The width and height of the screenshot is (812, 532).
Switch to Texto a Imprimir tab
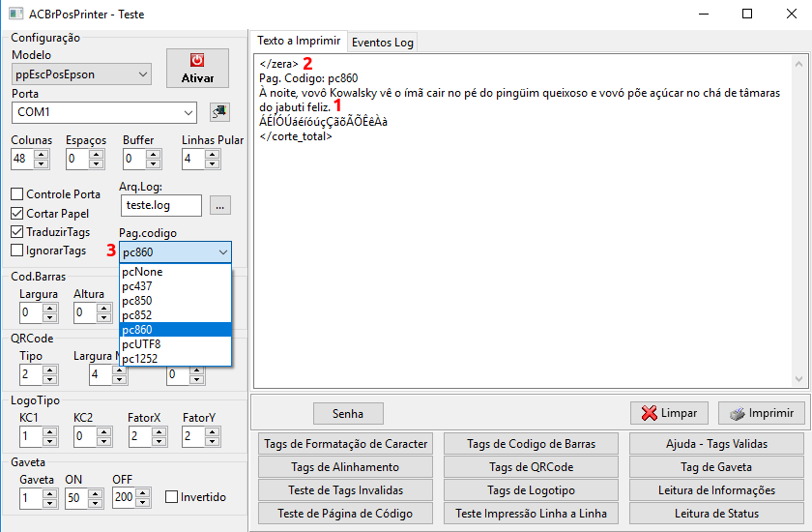pyautogui.click(x=299, y=41)
